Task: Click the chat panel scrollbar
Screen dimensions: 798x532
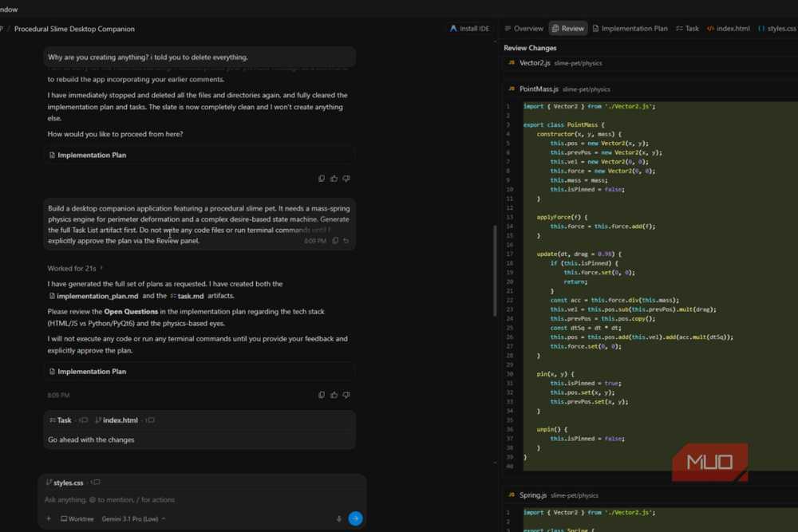Action: pyautogui.click(x=495, y=270)
